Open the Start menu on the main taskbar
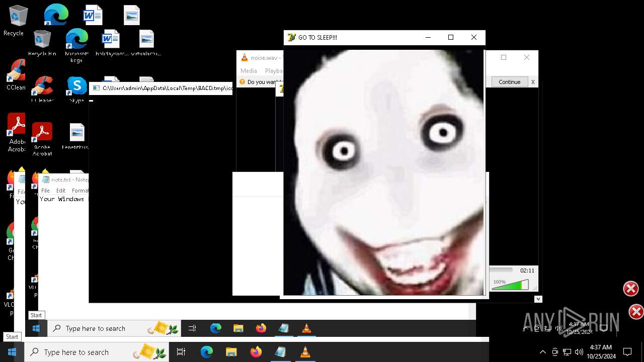Image resolution: width=644 pixels, height=362 pixels. [x=12, y=352]
